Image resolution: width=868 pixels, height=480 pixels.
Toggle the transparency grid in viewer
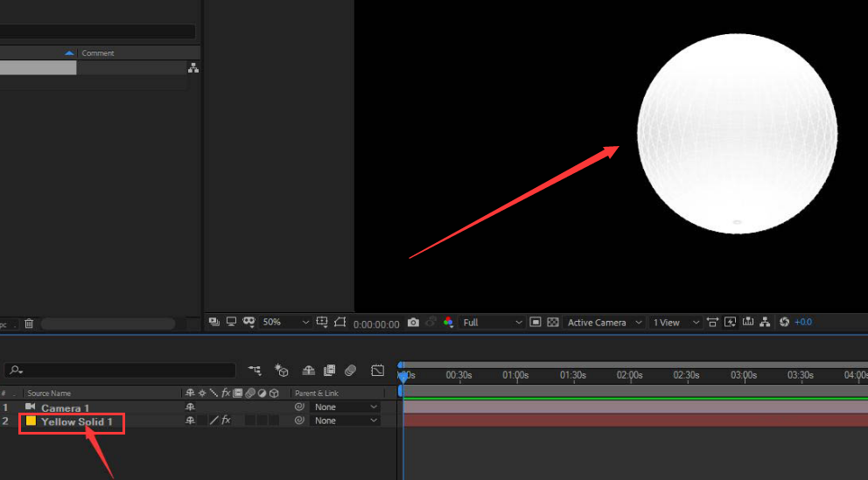[553, 323]
